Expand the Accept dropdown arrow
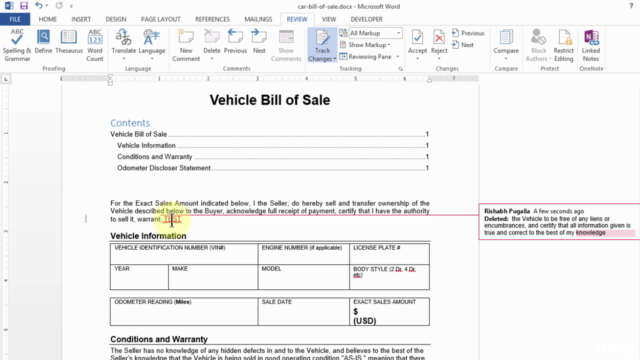The height and width of the screenshot is (360, 640). (x=417, y=59)
